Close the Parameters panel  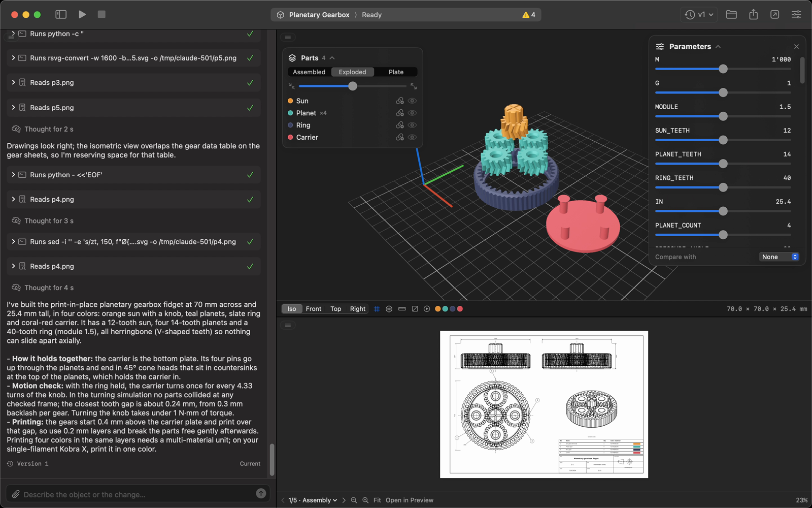[x=796, y=47]
